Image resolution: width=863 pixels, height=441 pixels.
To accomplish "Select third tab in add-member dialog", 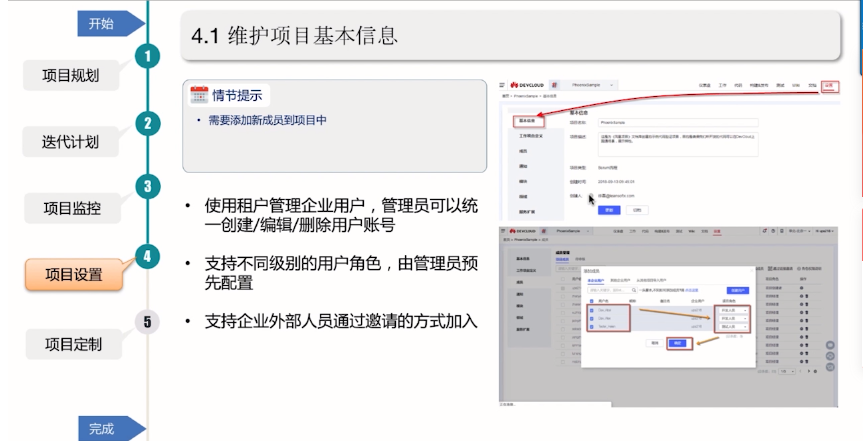I will [x=651, y=280].
